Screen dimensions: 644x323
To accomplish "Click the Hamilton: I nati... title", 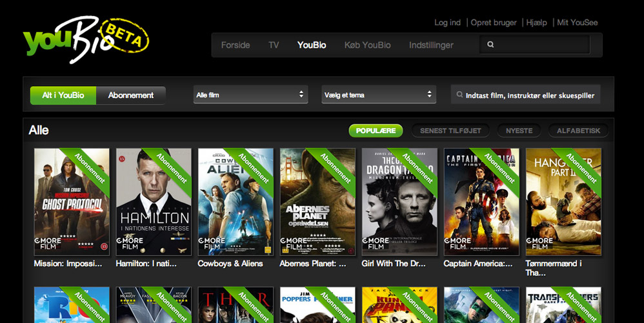I will click(146, 264).
